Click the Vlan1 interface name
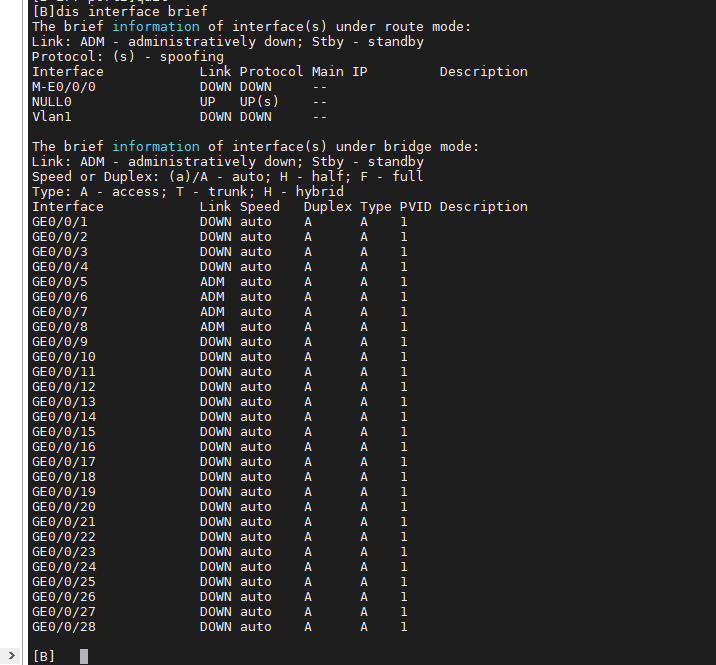Viewport: 716px width, 665px height. pyautogui.click(x=52, y=116)
